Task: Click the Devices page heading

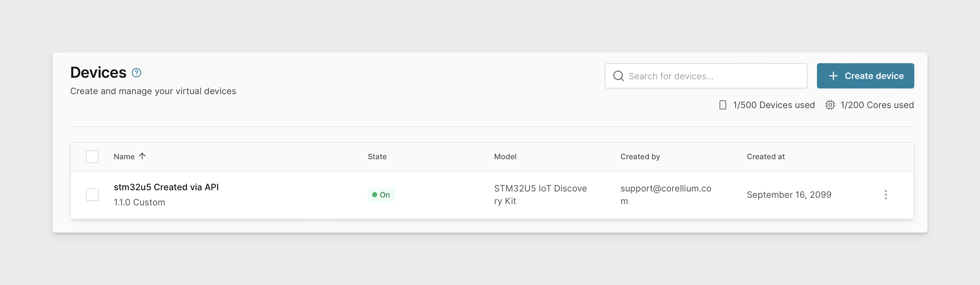Action: pyautogui.click(x=98, y=72)
